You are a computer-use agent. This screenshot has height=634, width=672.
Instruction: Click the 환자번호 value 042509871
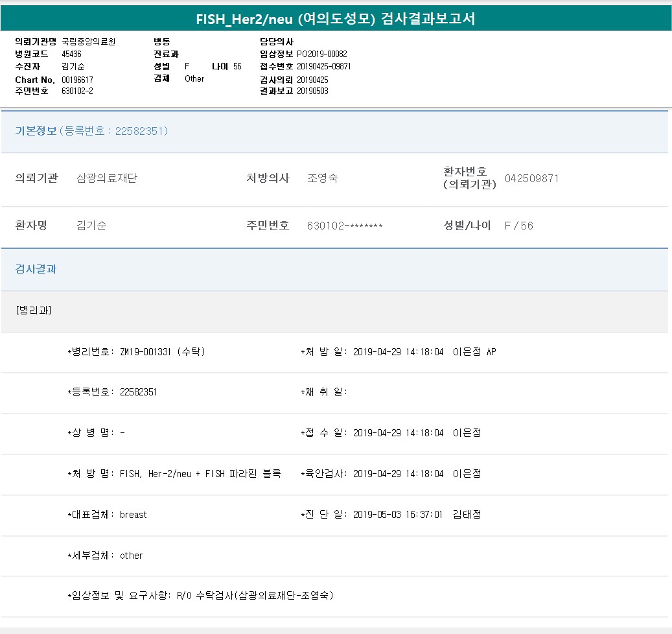(x=531, y=178)
